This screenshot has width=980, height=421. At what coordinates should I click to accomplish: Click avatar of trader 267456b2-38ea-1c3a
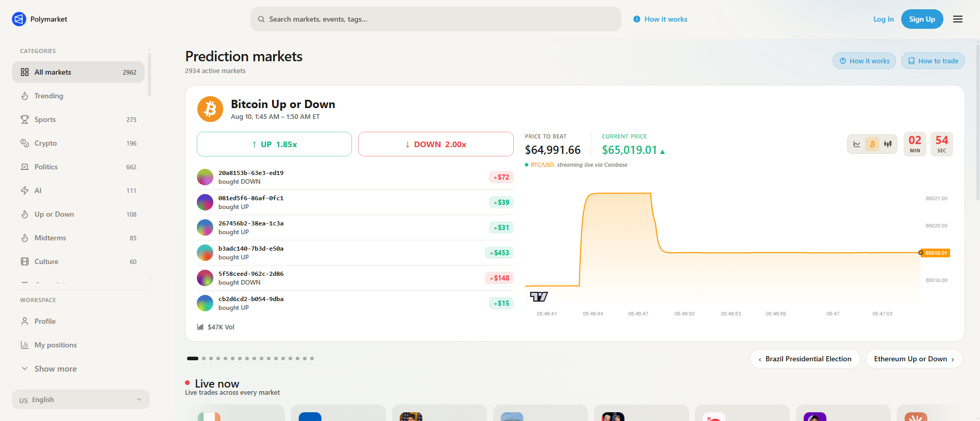click(x=205, y=227)
